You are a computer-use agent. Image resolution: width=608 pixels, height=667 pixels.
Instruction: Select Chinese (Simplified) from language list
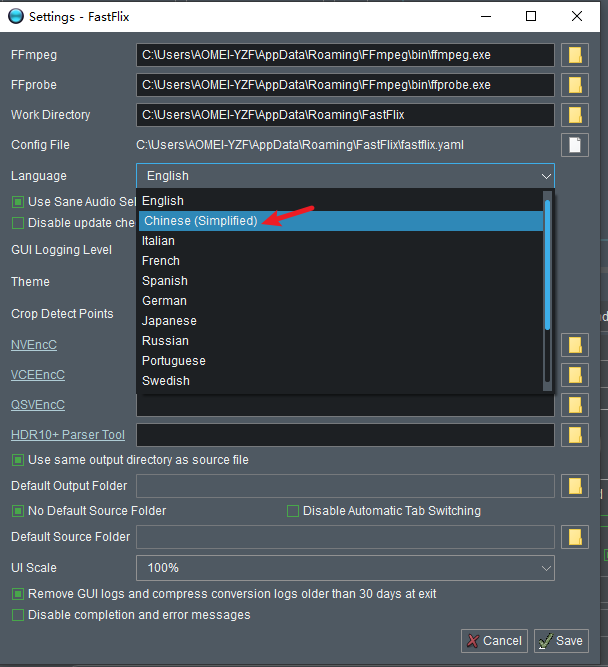(x=200, y=220)
